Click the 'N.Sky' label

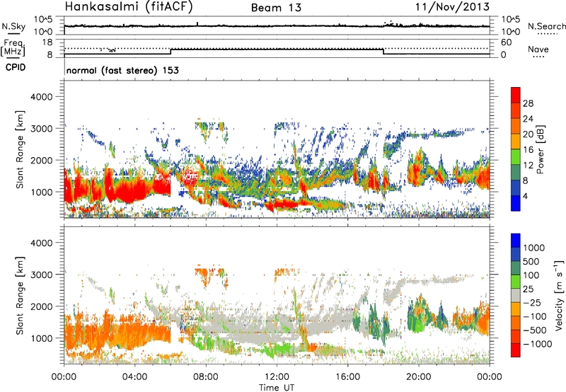(13, 26)
